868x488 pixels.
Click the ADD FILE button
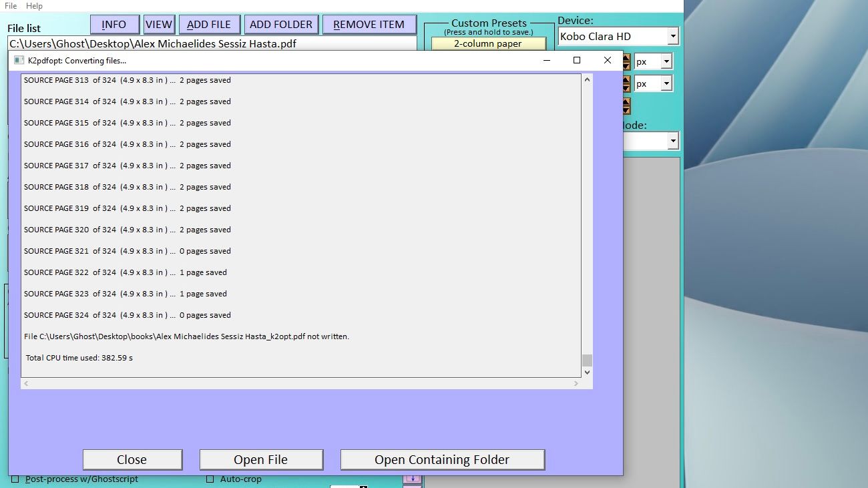209,25
